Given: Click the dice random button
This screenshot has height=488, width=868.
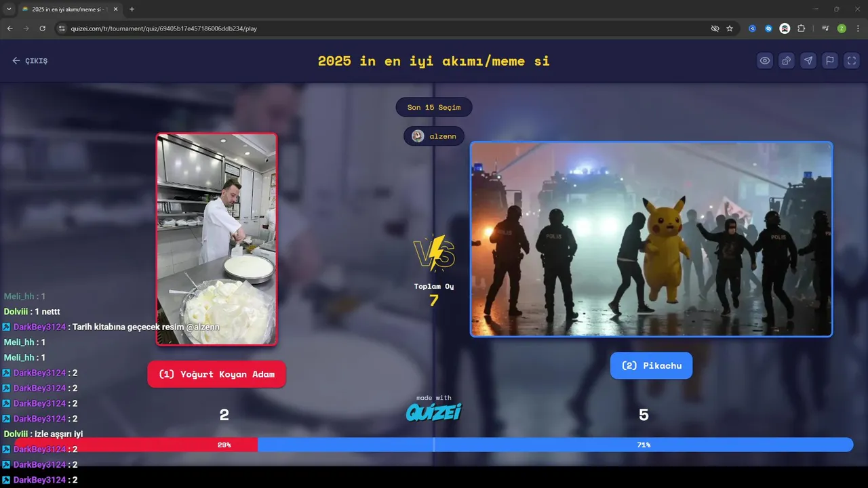Looking at the screenshot, I should (x=787, y=60).
